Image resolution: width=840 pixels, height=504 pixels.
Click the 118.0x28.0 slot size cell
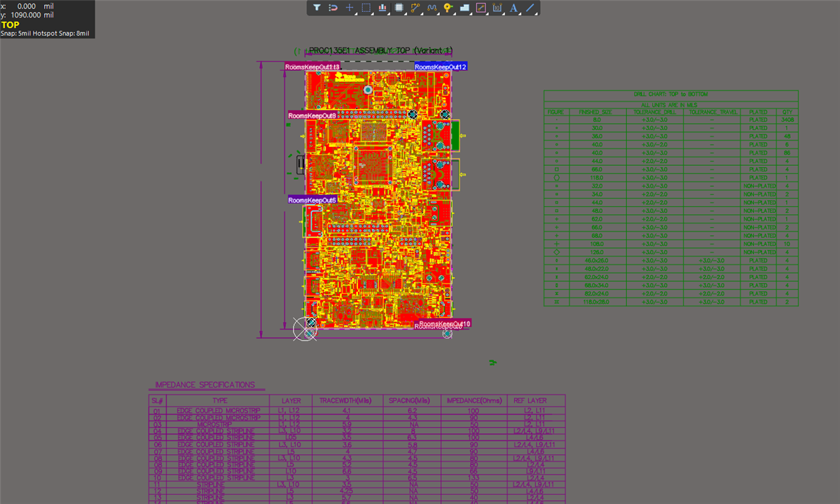click(596, 302)
